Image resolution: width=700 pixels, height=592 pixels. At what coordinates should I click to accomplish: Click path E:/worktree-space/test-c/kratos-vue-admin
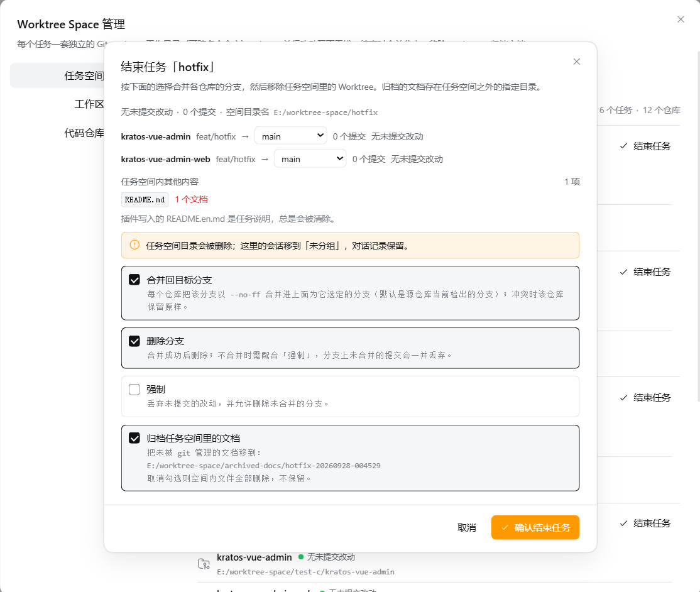tap(305, 572)
